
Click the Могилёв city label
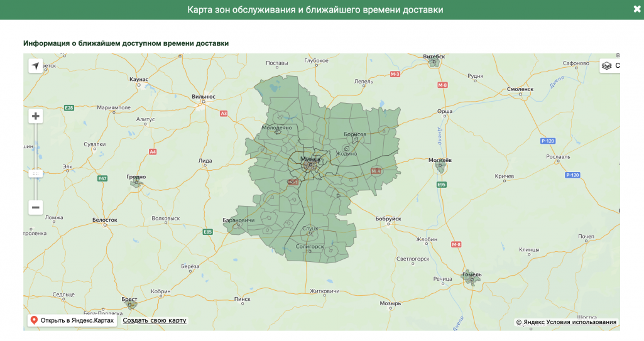440,160
